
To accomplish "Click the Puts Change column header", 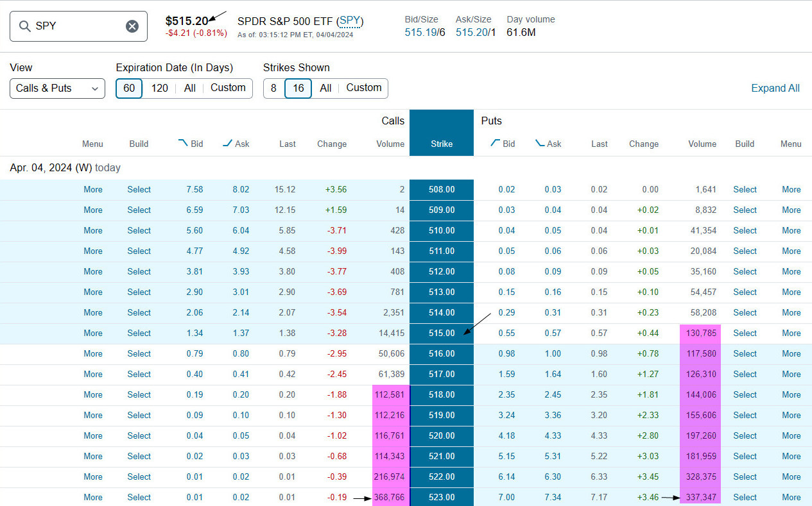I will (644, 144).
